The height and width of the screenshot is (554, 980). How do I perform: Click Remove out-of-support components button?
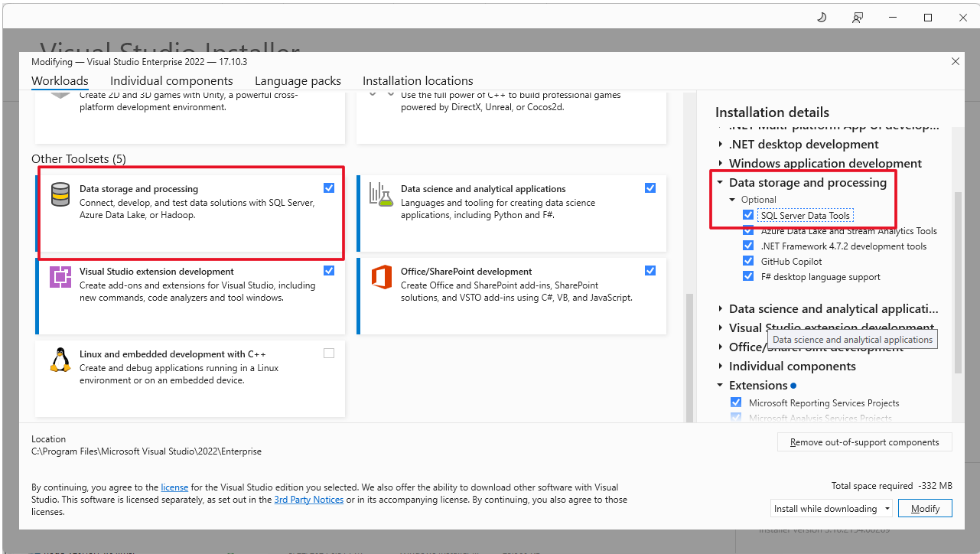864,442
